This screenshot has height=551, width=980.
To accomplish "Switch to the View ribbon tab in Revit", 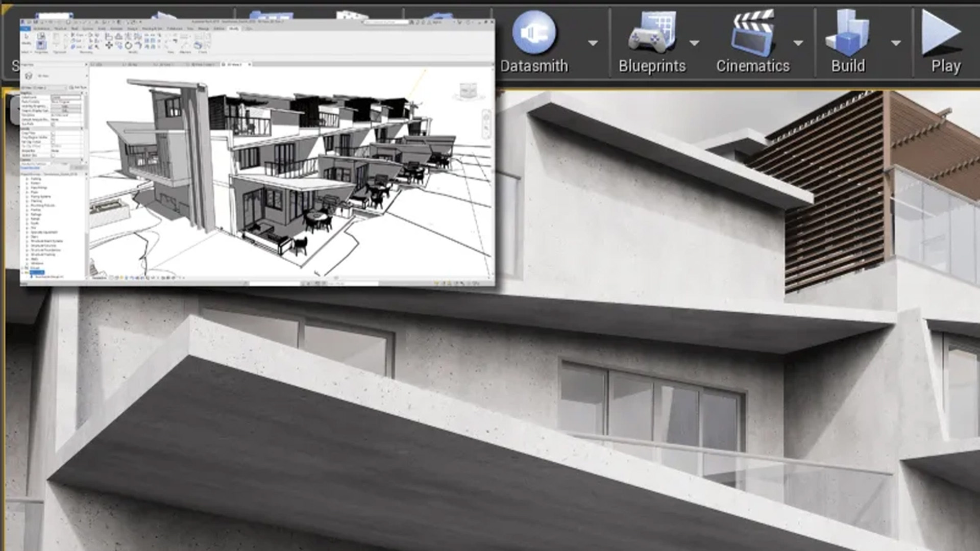I will (x=190, y=29).
